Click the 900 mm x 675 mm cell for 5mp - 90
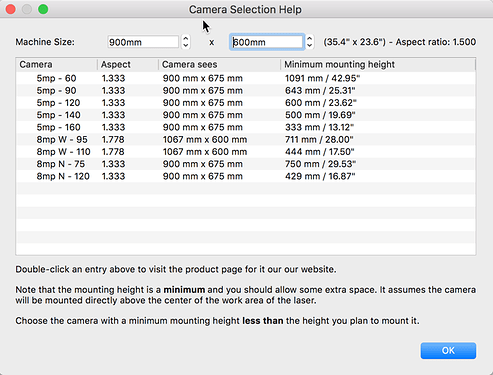 (203, 91)
